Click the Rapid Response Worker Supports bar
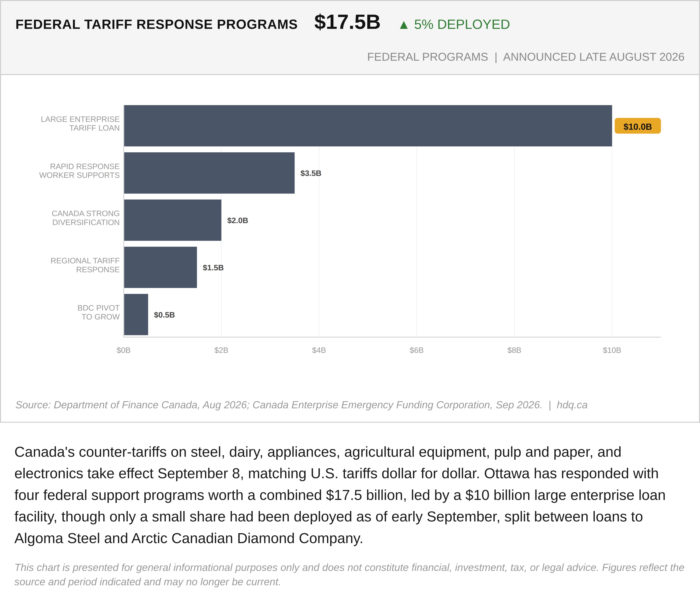700x612 pixels. pos(209,173)
